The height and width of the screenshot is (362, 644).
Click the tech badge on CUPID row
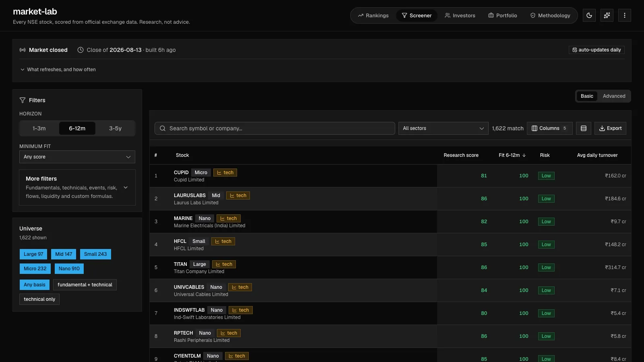point(225,173)
